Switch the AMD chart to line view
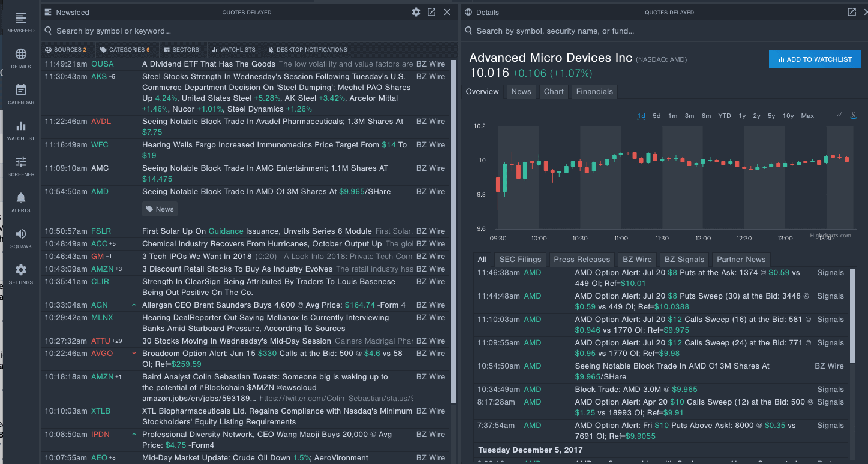The image size is (868, 464). pos(839,115)
